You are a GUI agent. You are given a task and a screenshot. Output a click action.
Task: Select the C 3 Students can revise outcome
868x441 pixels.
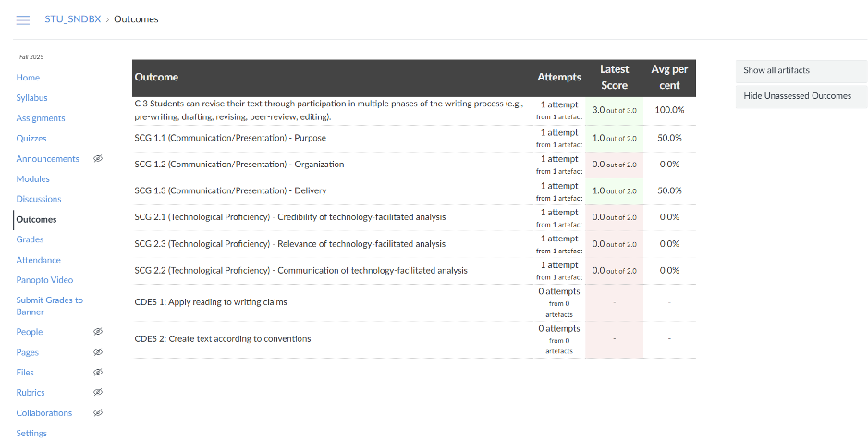(329, 111)
